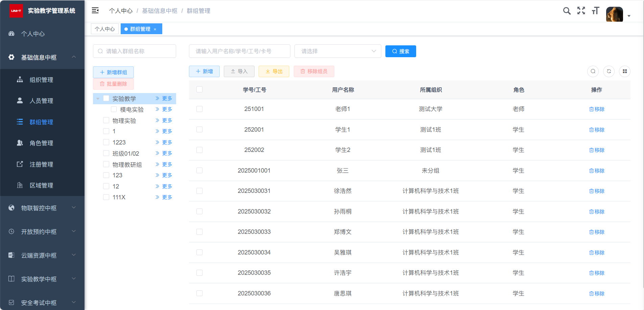Viewport: 644px width, 310px height.
Task: Toggle the select-all checkbox in table header
Action: [x=199, y=89]
